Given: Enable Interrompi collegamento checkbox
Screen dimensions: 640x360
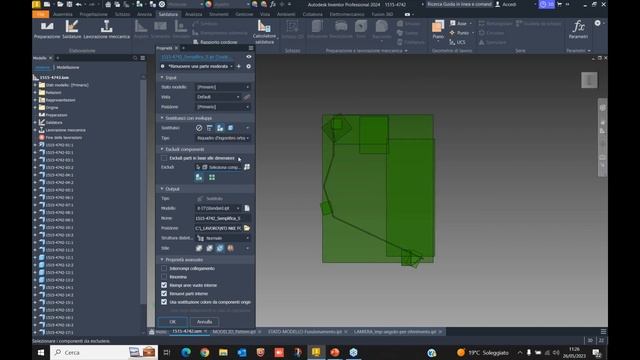Looking at the screenshot, I should [164, 269].
